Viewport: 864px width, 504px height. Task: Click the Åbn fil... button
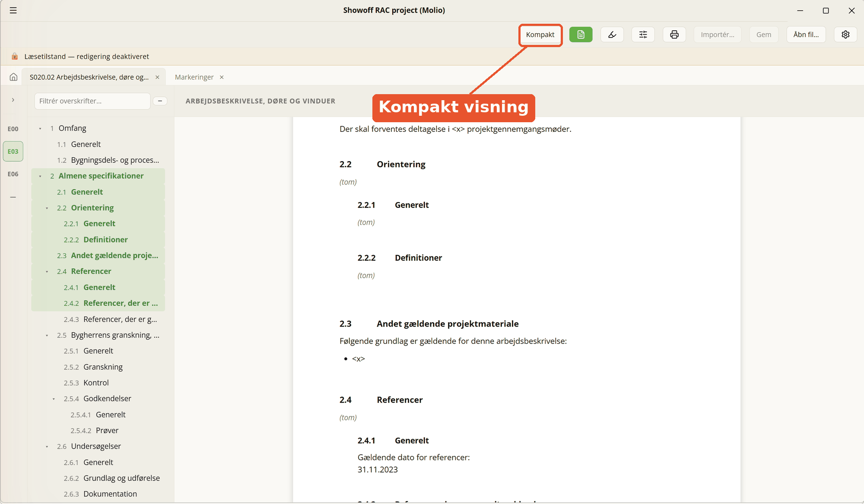pyautogui.click(x=806, y=35)
